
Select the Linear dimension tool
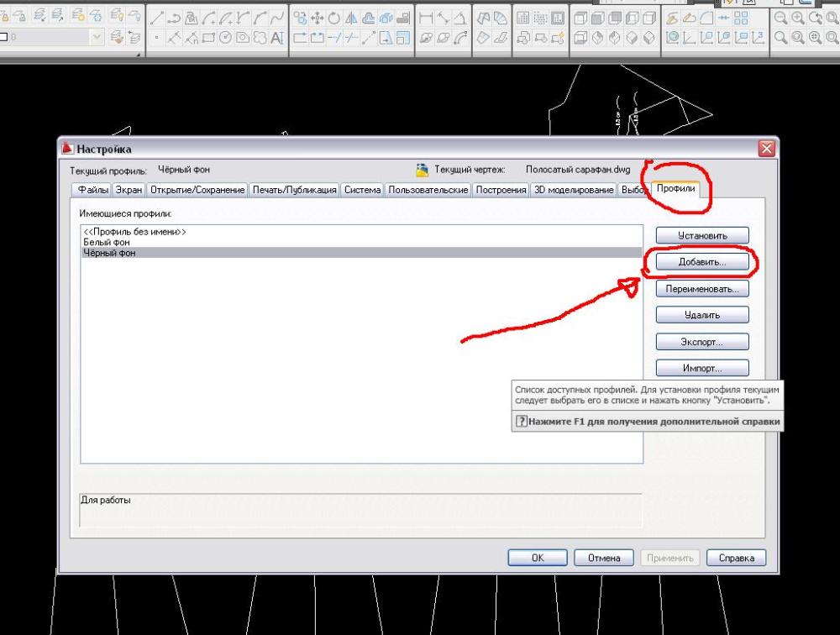(426, 18)
